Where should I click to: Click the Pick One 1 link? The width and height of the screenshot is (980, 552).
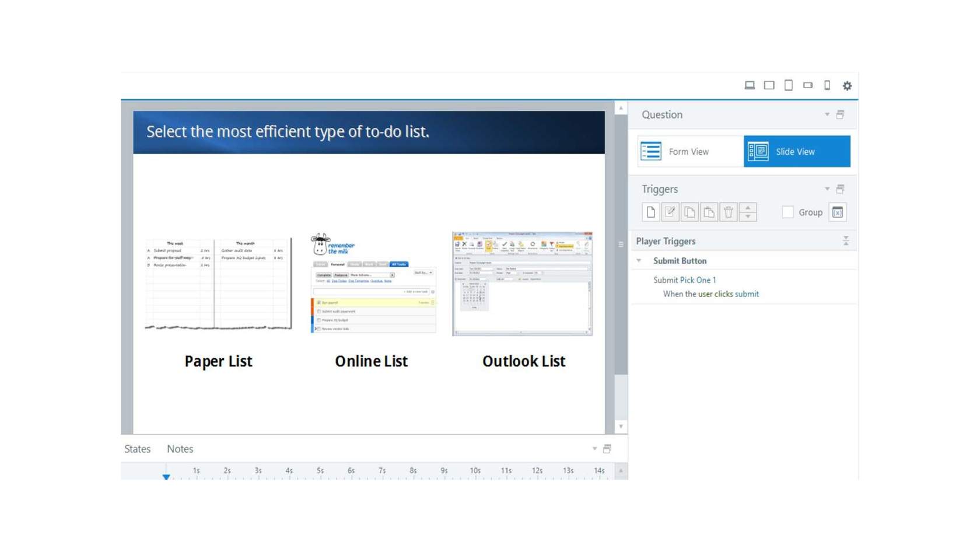[x=698, y=280]
